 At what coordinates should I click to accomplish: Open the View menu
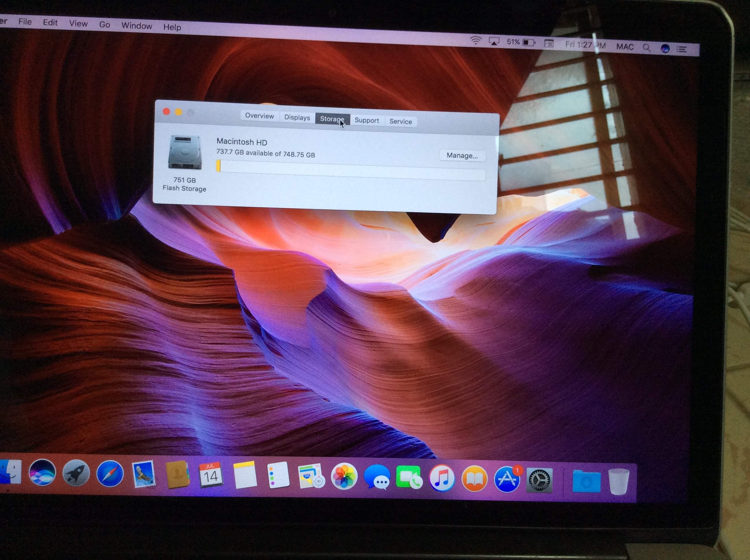tap(78, 24)
